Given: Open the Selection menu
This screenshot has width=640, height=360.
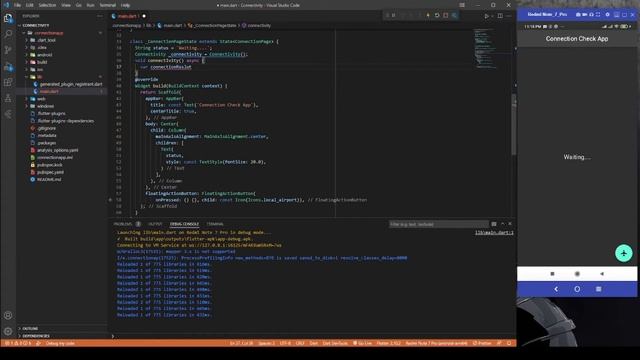Looking at the screenshot, I should pyautogui.click(x=47, y=5).
